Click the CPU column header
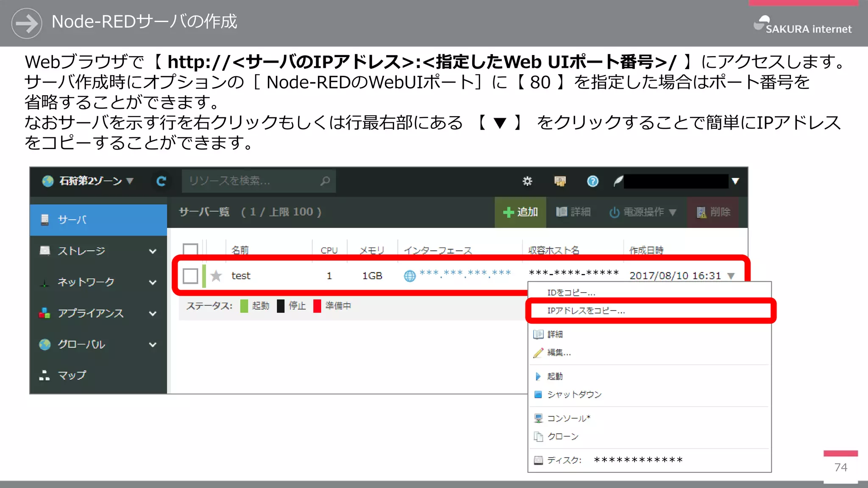 [x=329, y=250]
